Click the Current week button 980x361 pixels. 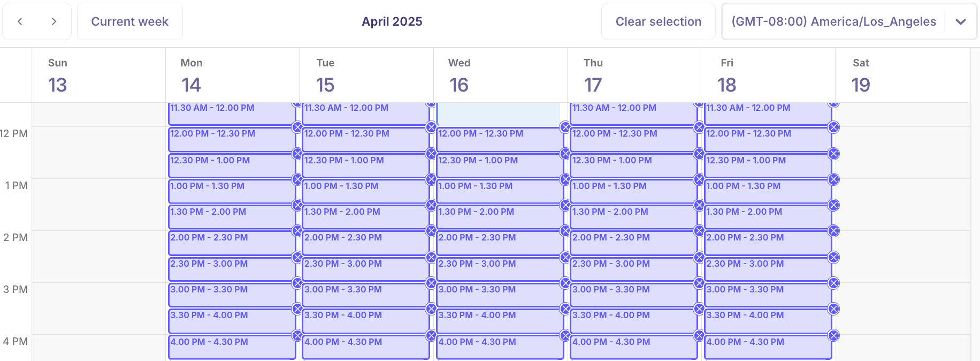pyautogui.click(x=129, y=21)
